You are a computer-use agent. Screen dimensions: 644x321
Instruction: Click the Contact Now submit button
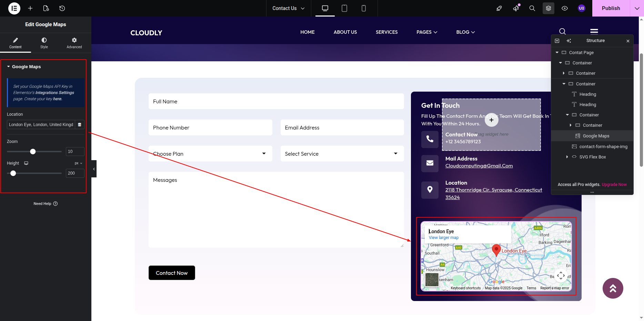pyautogui.click(x=172, y=273)
